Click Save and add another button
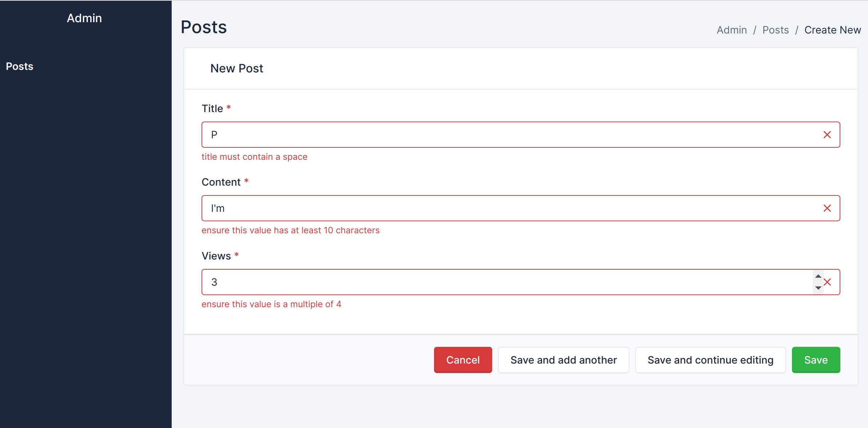This screenshot has height=428, width=868. click(564, 360)
